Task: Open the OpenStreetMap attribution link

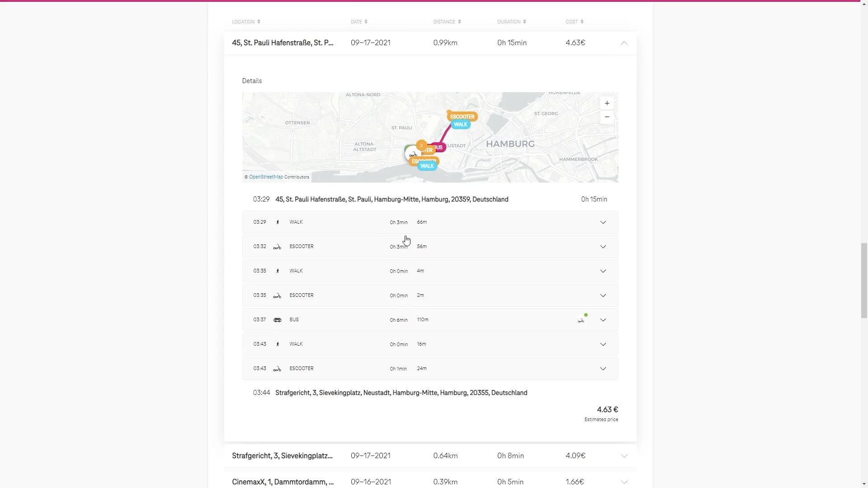Action: click(266, 177)
